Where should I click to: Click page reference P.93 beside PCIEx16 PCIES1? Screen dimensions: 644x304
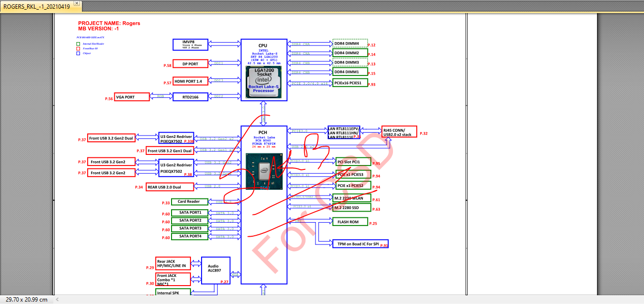(x=372, y=85)
